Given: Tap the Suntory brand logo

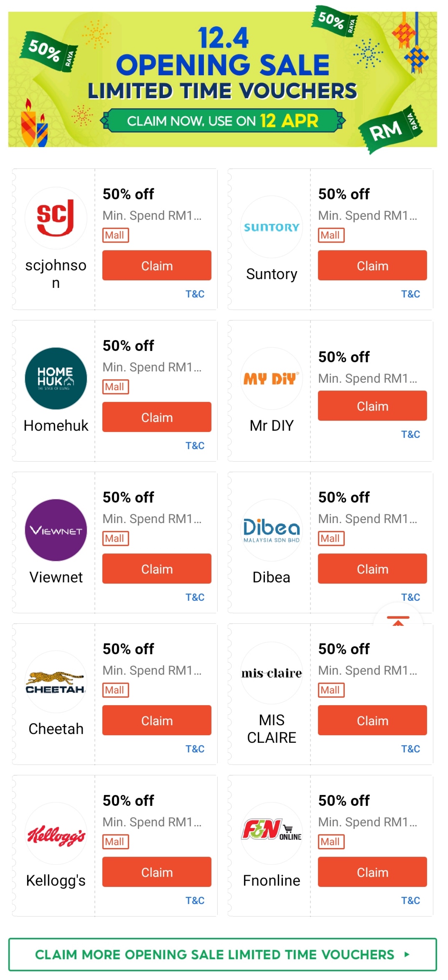Looking at the screenshot, I should point(271,227).
